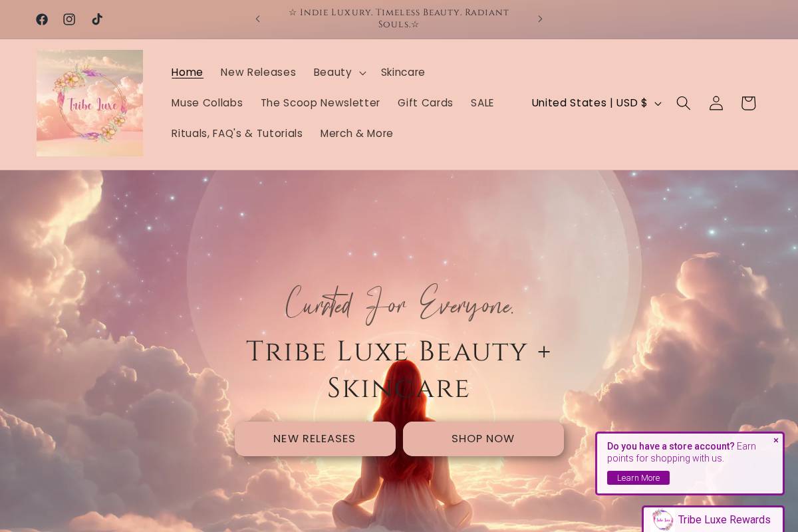
Task: Open the SALE page
Action: pos(482,103)
